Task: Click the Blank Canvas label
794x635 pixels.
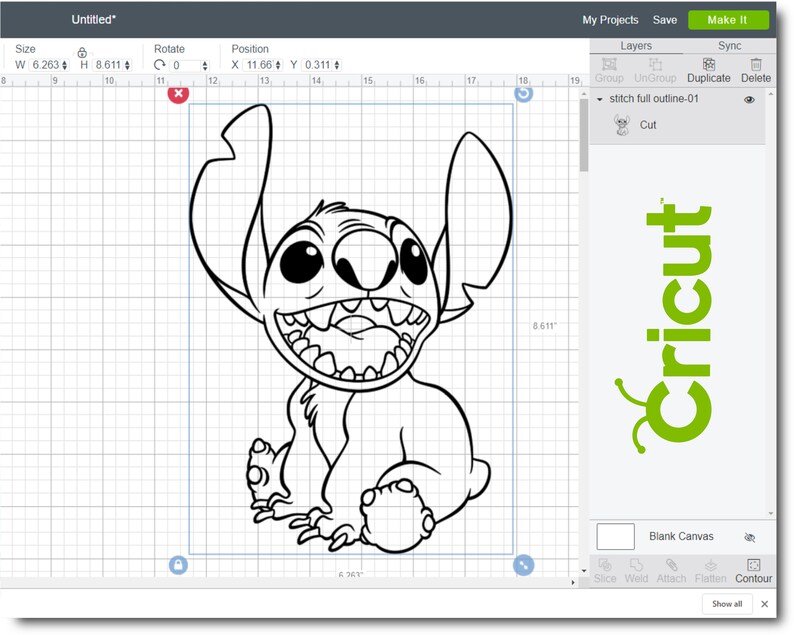Action: pos(681,536)
